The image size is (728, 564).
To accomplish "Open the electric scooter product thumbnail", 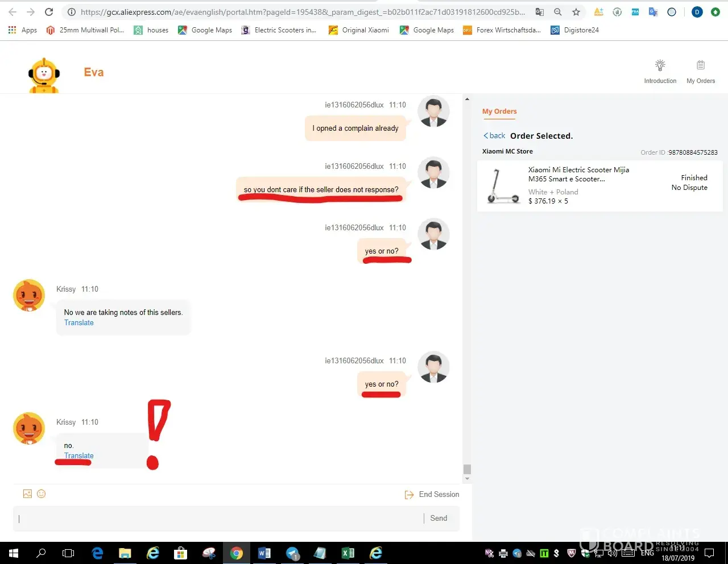I will 503,186.
